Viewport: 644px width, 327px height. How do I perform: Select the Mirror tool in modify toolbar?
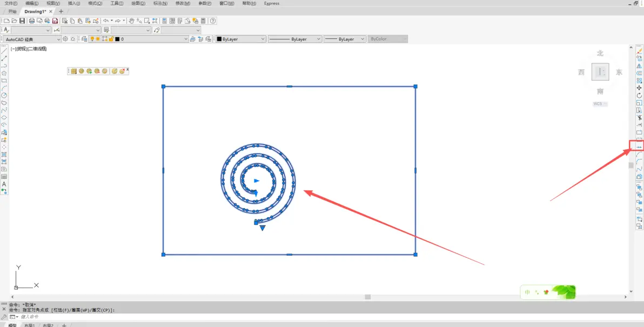coord(639,66)
